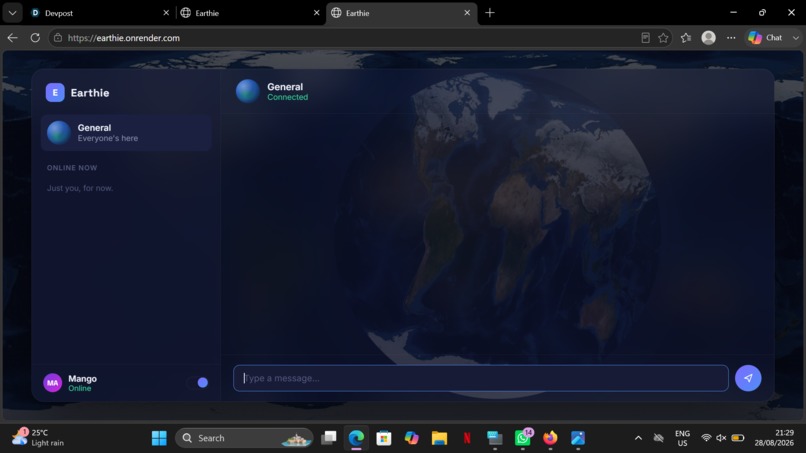Screen dimensions: 806x453
Task: Switch to the first Earthie browser tab
Action: pos(250,13)
